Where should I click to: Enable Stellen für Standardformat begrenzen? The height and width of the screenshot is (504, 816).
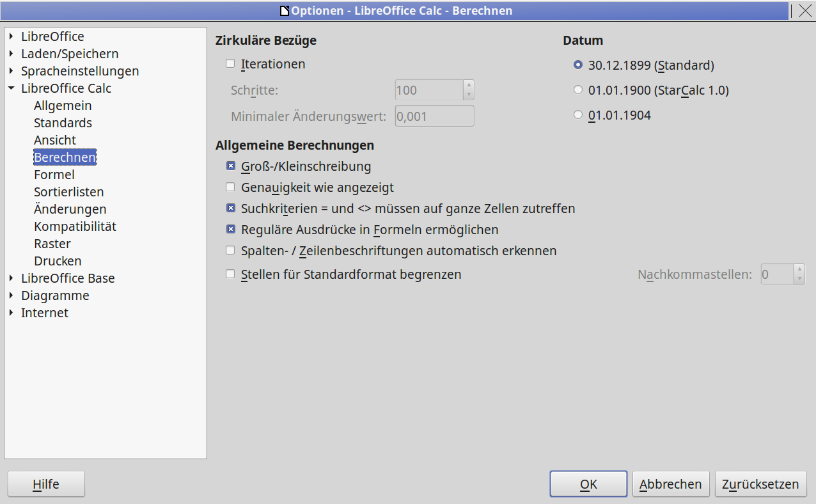(x=231, y=274)
